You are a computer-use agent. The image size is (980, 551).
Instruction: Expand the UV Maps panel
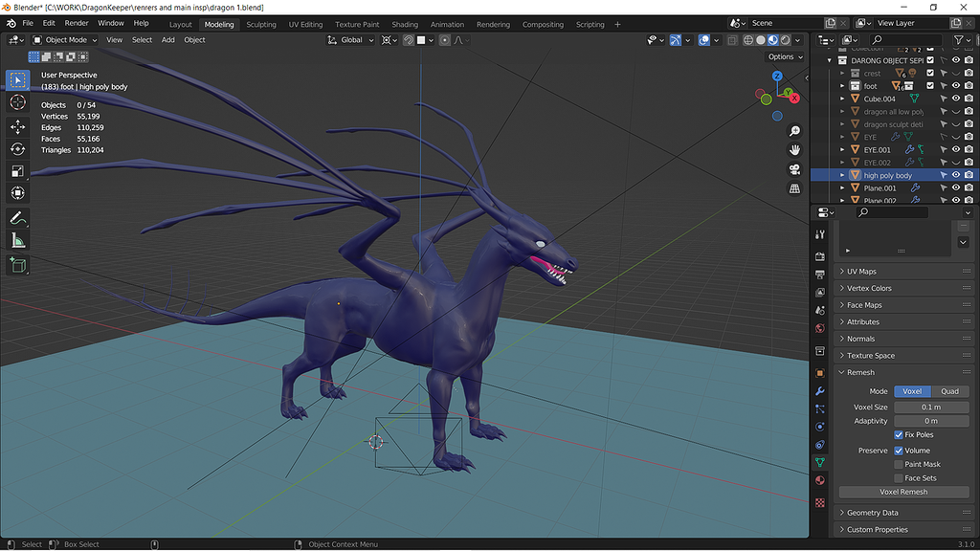(861, 272)
